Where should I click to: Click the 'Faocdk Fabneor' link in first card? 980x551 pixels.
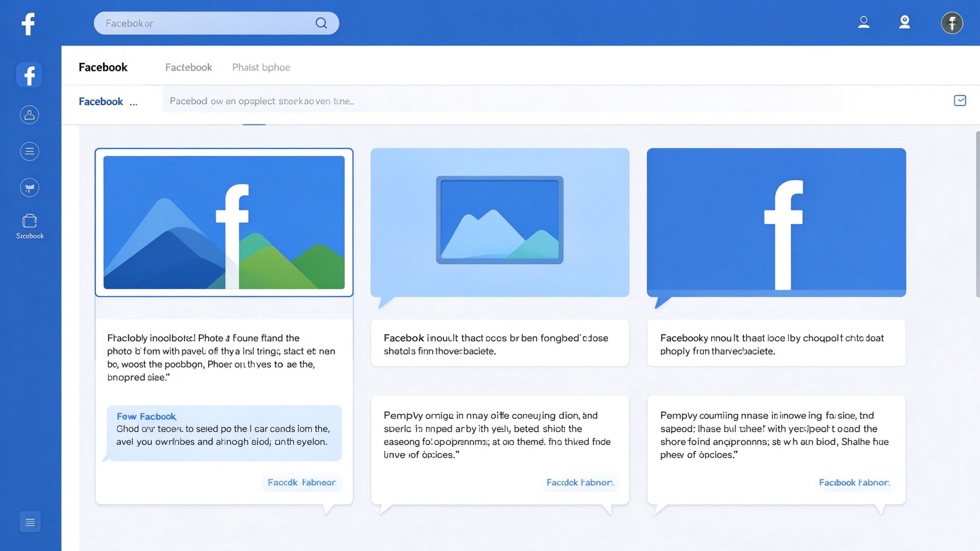pos(302,483)
